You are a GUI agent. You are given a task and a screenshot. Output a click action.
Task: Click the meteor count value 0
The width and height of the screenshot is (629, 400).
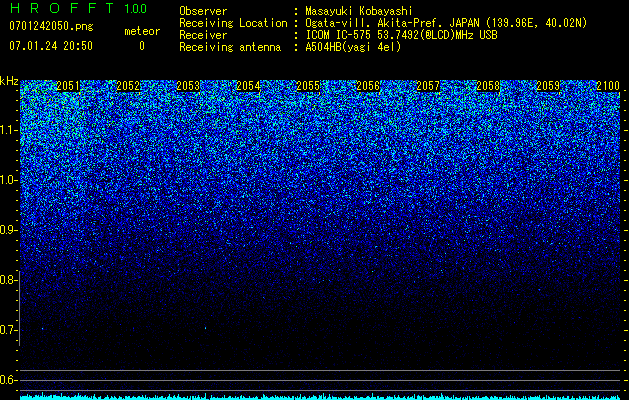tap(142, 46)
